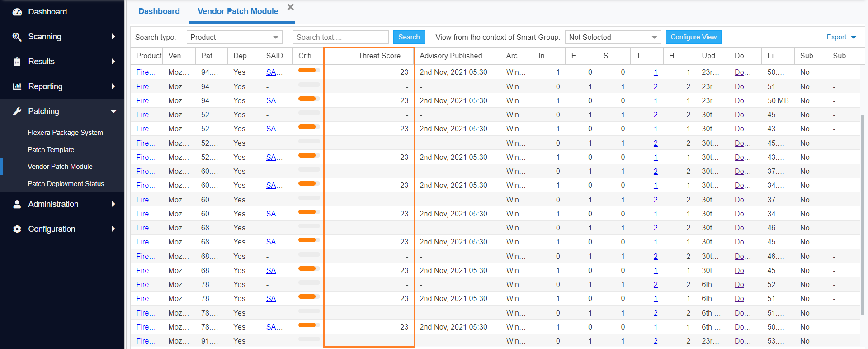This screenshot has height=349, width=868.
Task: Click the Configuration gear icon
Action: pos(17,229)
